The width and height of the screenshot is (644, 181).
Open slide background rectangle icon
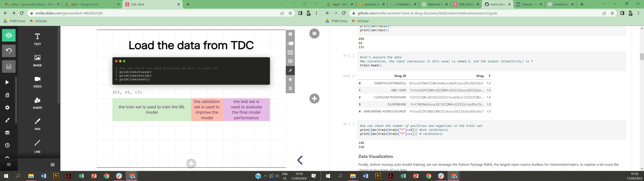pyautogui.click(x=290, y=53)
